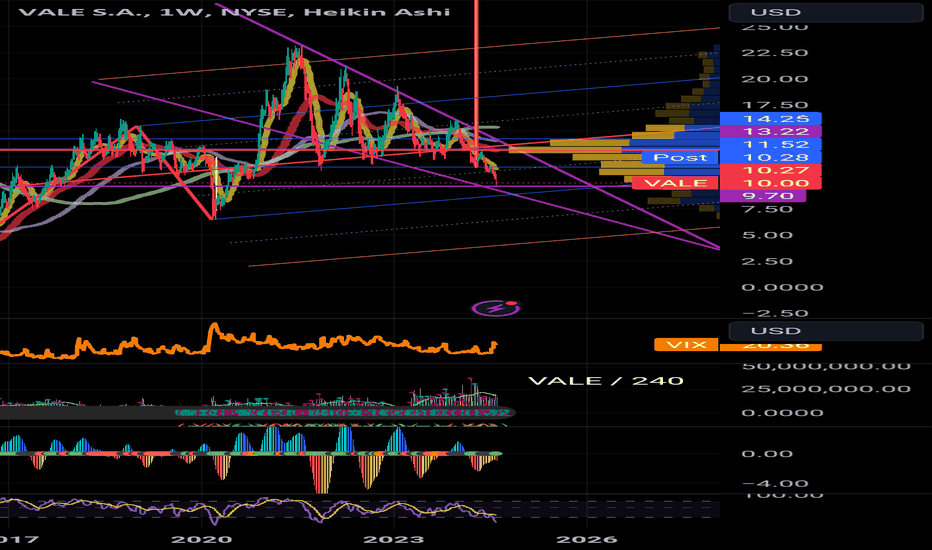Select the purple 9.70 price label

(x=763, y=196)
